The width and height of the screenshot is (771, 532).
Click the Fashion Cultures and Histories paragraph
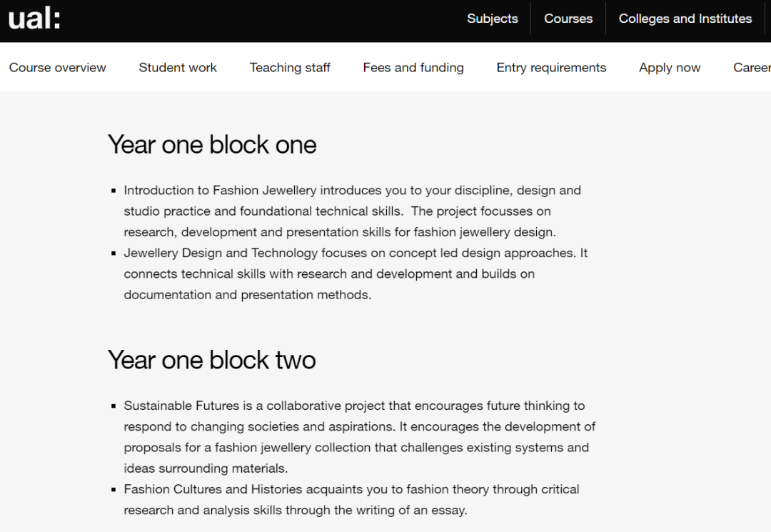tap(351, 500)
